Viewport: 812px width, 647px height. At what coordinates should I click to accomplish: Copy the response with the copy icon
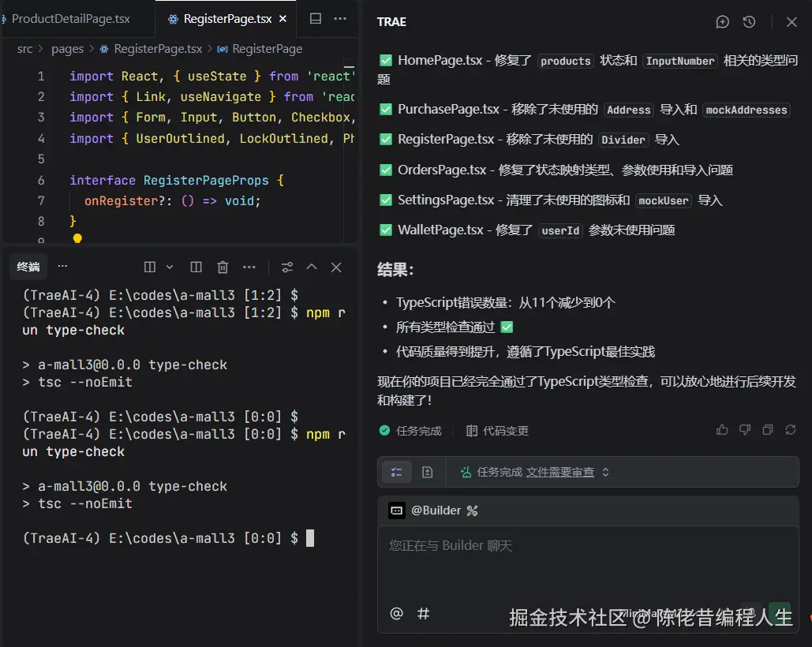tap(768, 429)
